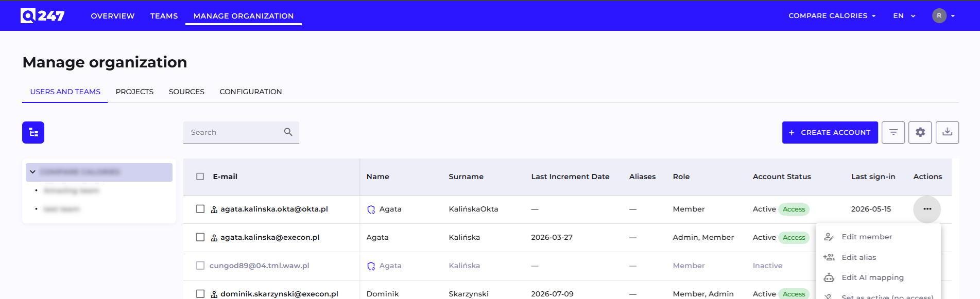Switch to the Sources tab

[x=186, y=92]
